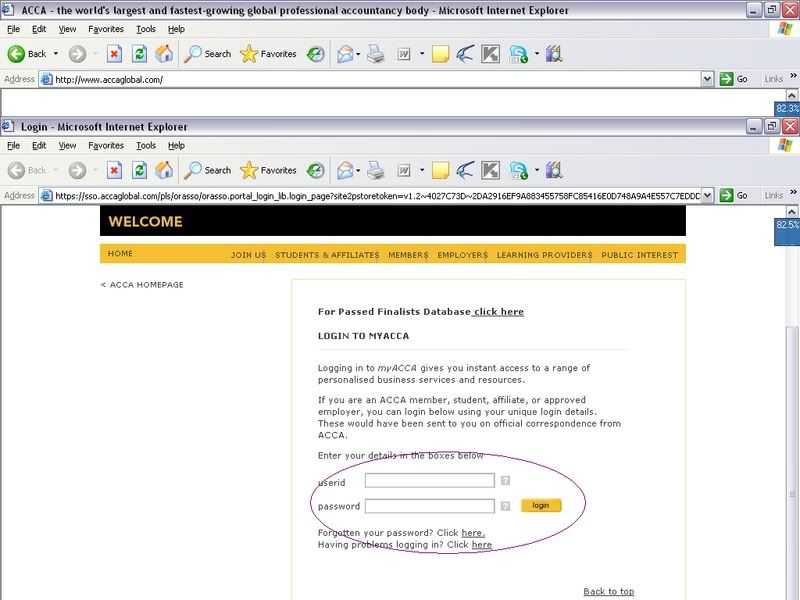Open Mail dropdown arrow in ACCA homepage window

[x=358, y=54]
